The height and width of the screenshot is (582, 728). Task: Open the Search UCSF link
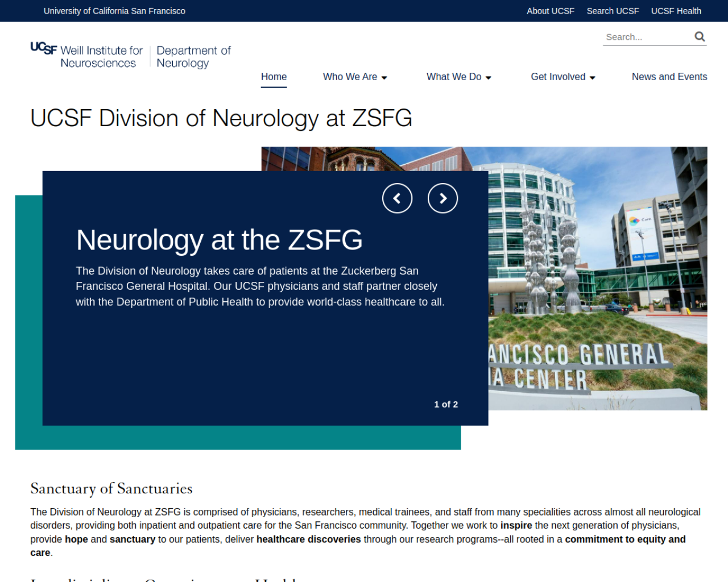pos(613,11)
